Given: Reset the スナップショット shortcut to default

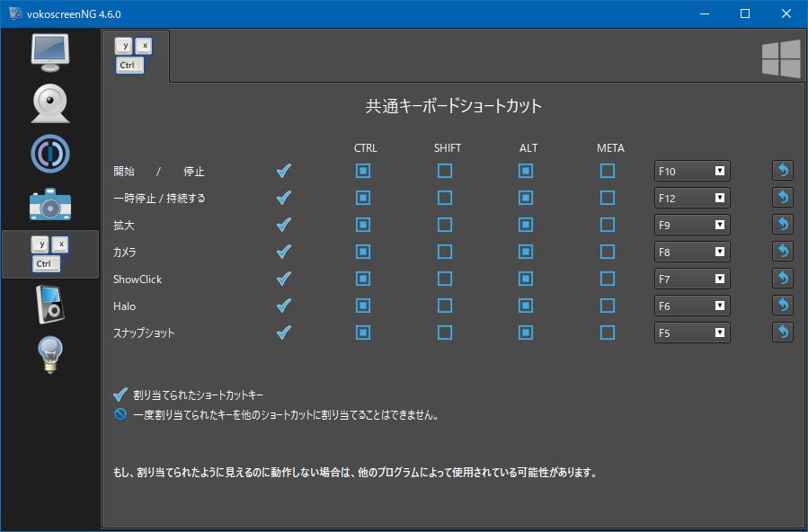Looking at the screenshot, I should coord(782,332).
